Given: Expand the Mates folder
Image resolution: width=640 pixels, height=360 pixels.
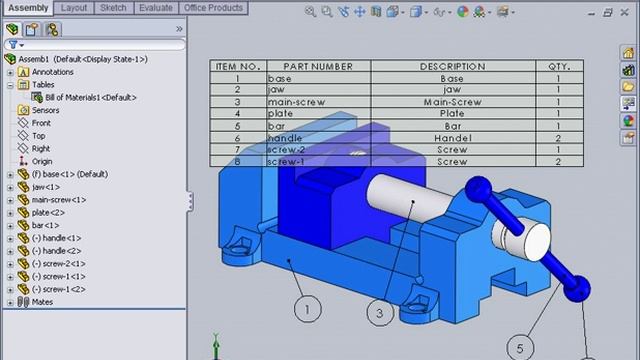Looking at the screenshot, I should [x=10, y=303].
